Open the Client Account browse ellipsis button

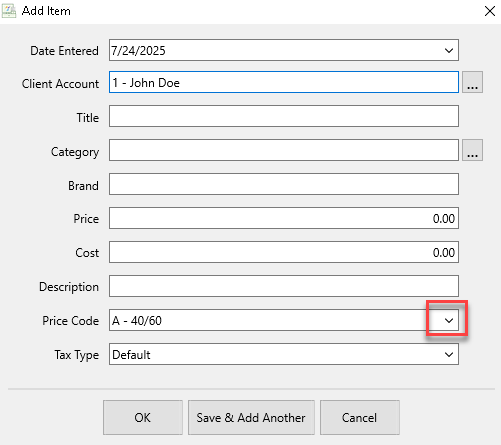472,82
